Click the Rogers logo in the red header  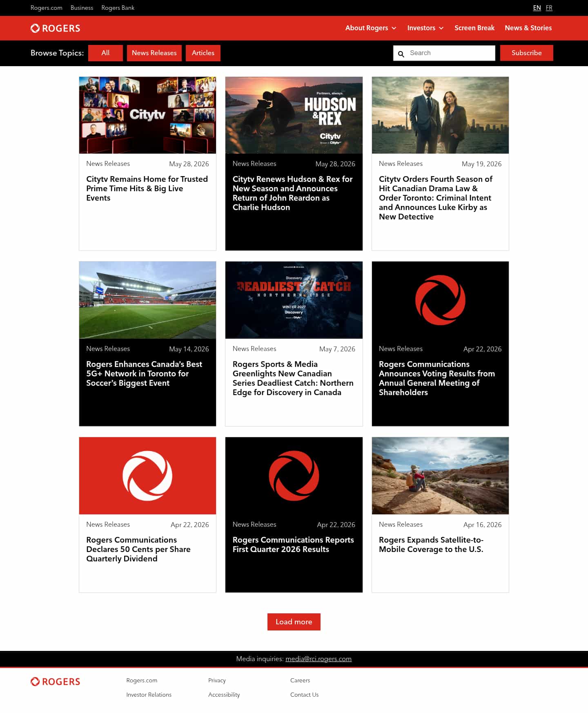pos(55,28)
